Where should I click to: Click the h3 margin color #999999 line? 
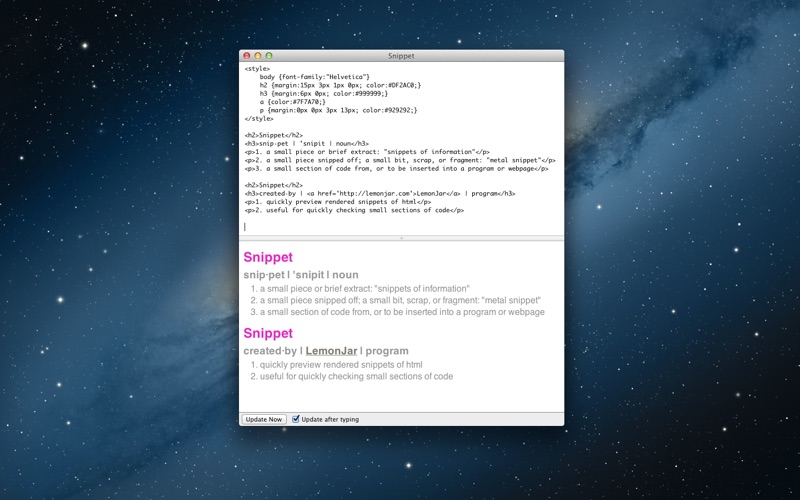coord(323,93)
